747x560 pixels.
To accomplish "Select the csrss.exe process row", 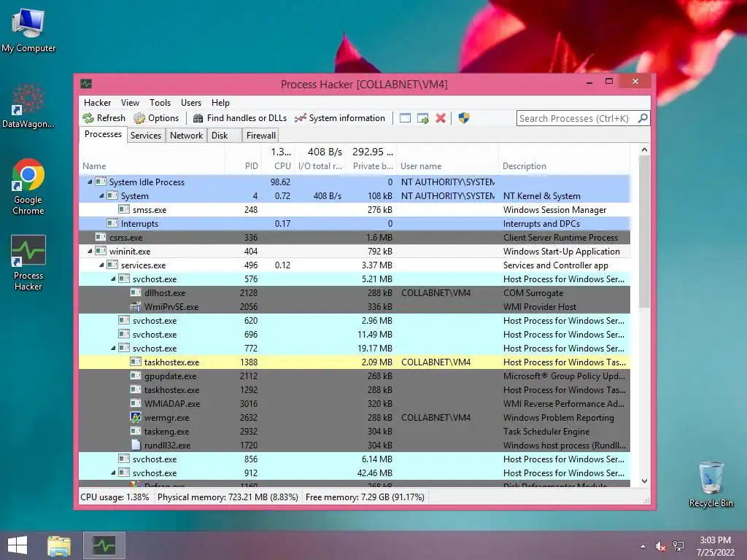I will (355, 237).
